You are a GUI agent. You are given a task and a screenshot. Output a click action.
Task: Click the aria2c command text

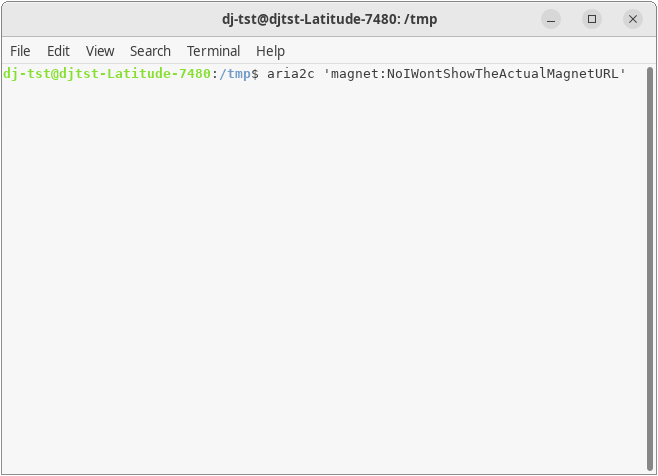point(291,74)
